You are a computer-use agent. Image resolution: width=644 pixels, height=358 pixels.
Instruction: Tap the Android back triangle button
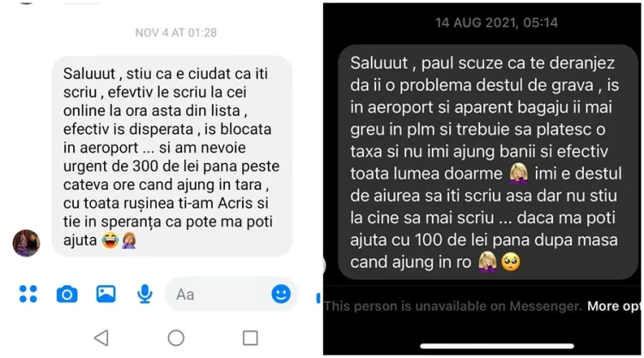(101, 338)
